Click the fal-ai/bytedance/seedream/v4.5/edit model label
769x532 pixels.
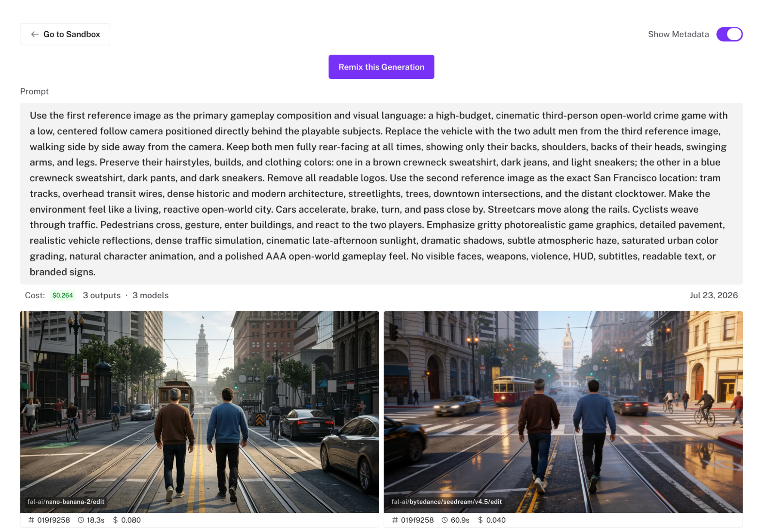click(446, 502)
